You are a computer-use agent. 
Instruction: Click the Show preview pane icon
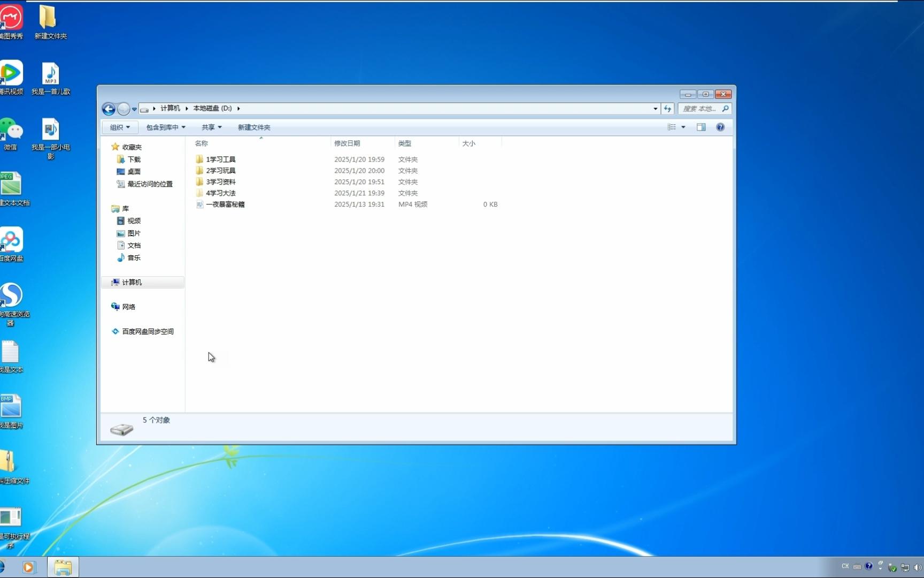click(701, 127)
